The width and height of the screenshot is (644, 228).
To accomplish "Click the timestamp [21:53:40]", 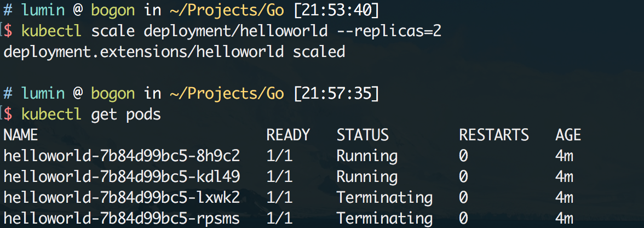I will (336, 10).
